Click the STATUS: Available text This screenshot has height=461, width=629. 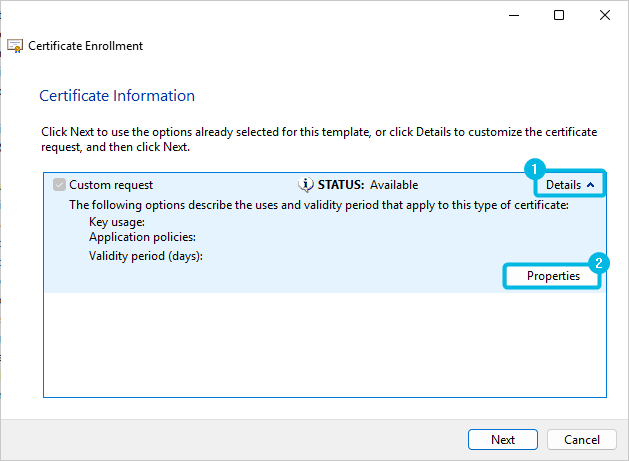pos(368,185)
